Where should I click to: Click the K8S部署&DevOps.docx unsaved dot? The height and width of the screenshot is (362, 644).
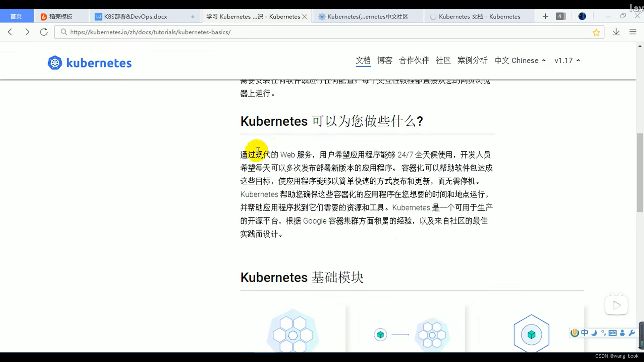pos(193,17)
